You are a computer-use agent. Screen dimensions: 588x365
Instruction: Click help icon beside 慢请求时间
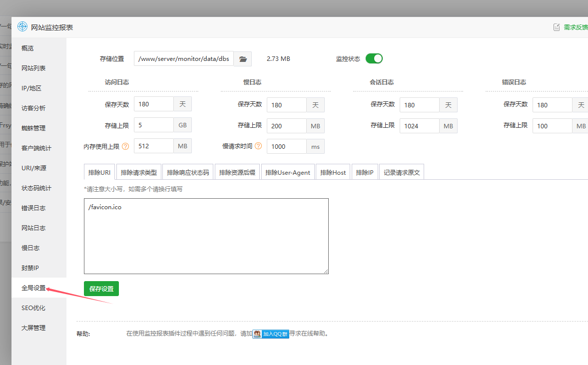[258, 146]
